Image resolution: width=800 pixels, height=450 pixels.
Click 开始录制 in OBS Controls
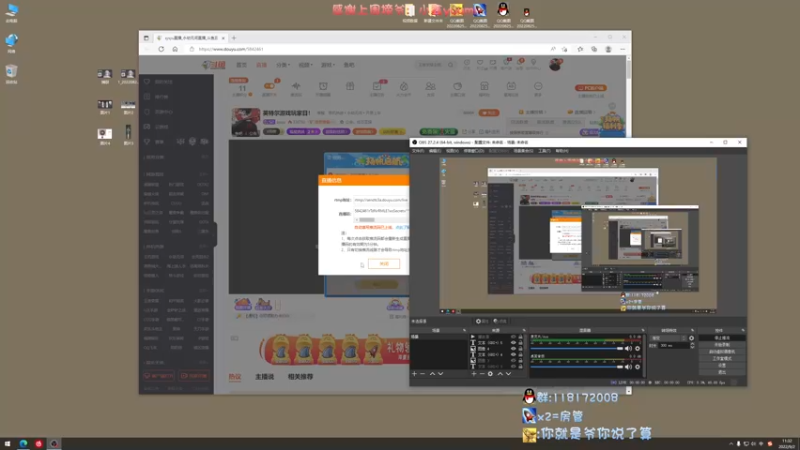tap(721, 344)
